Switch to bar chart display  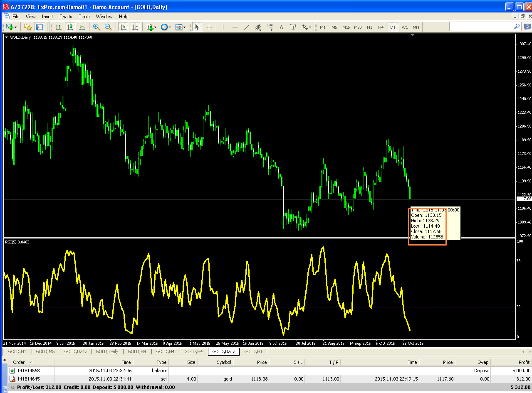pos(59,27)
